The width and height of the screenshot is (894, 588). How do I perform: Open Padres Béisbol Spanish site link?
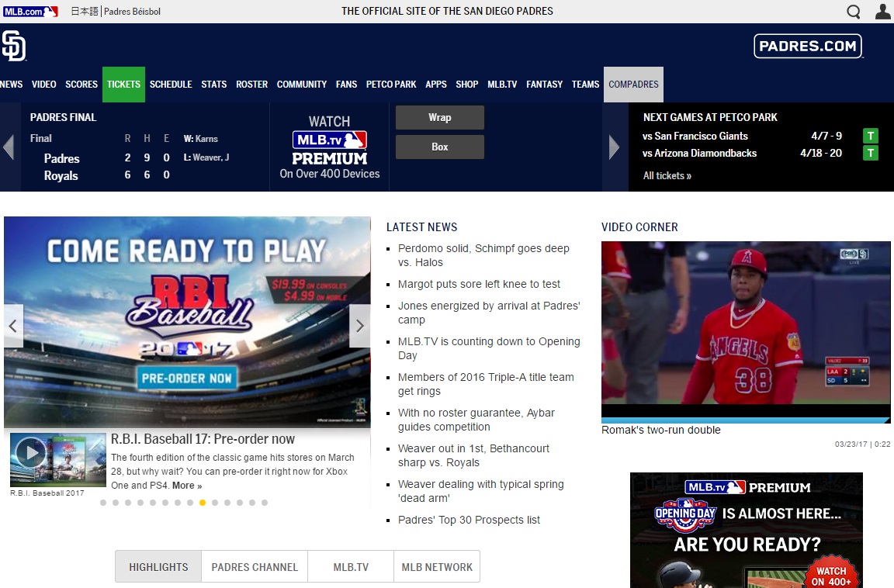click(x=132, y=12)
